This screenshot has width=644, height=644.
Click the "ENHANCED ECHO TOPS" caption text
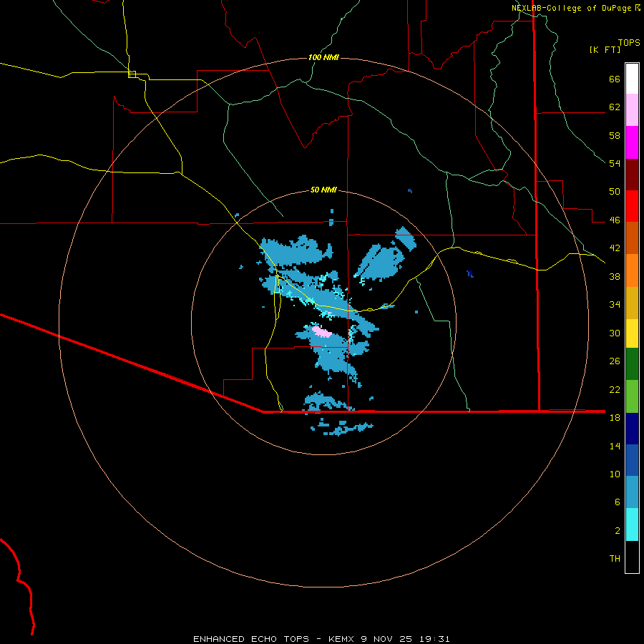tap(251, 639)
